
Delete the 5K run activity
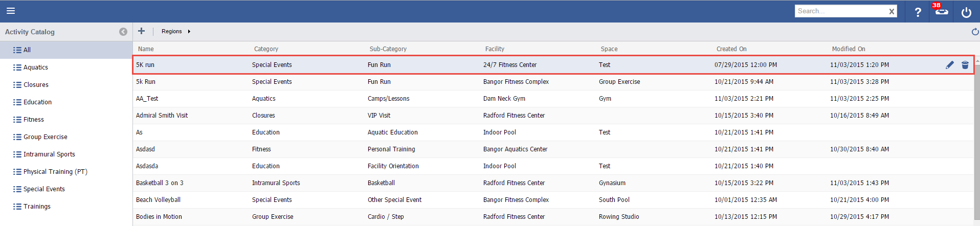click(x=965, y=65)
